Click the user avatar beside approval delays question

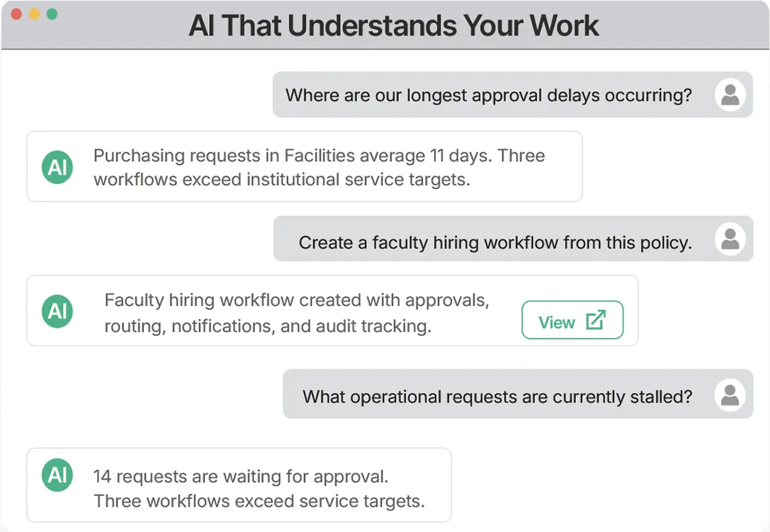[730, 95]
